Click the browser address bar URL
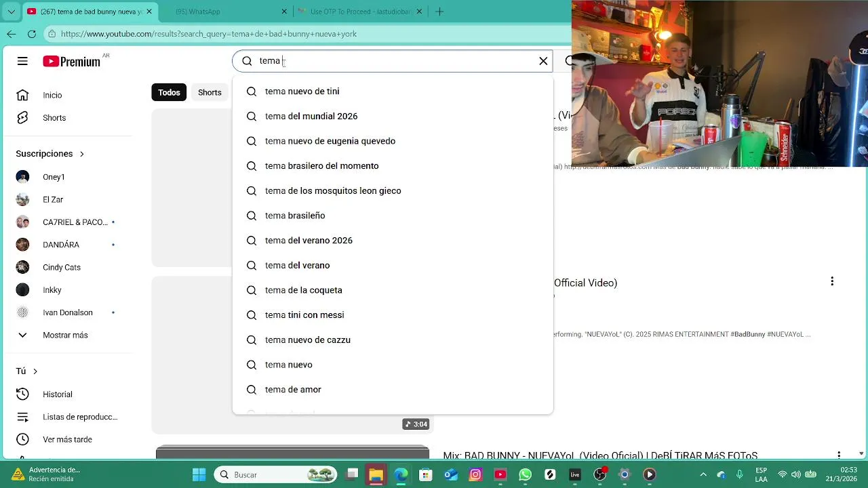868x488 pixels. click(209, 34)
